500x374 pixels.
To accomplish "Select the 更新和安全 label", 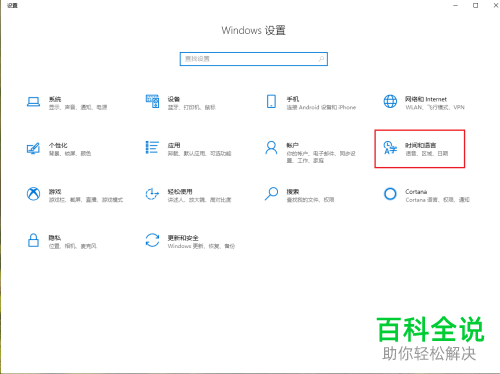I will tap(183, 238).
